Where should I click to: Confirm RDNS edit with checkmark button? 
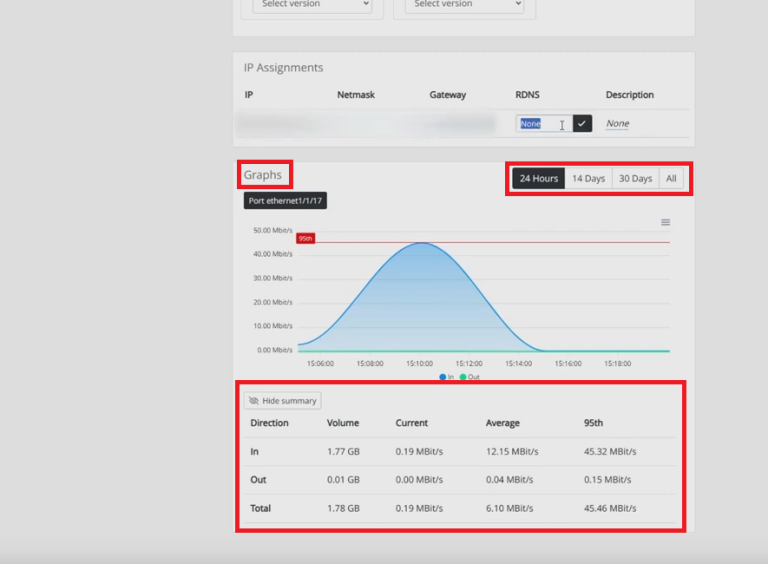coord(582,123)
